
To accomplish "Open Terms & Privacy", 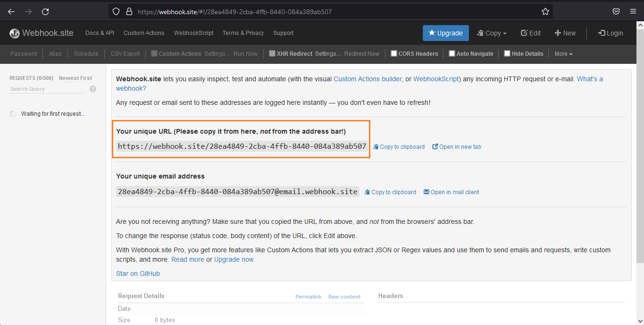I will (x=243, y=33).
